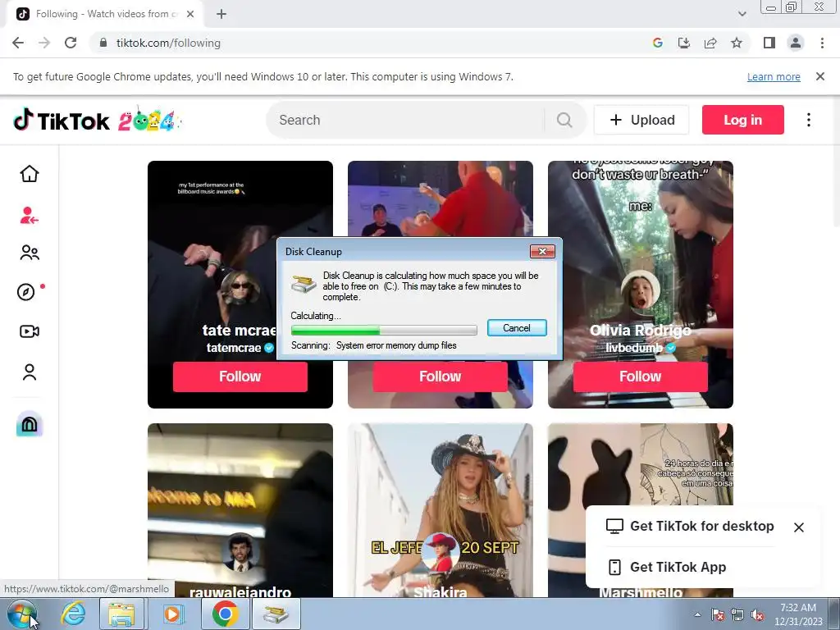Click the tatemcrae username text
The width and height of the screenshot is (840, 630).
pos(234,348)
